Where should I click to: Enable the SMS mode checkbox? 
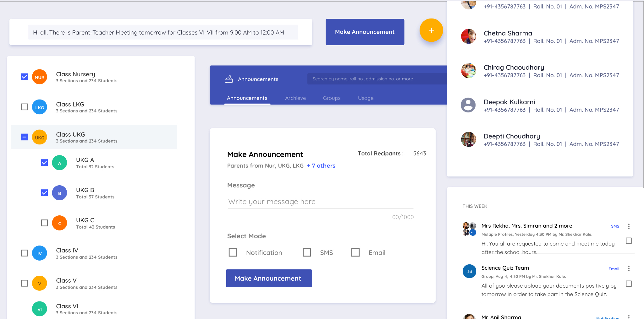[307, 252]
